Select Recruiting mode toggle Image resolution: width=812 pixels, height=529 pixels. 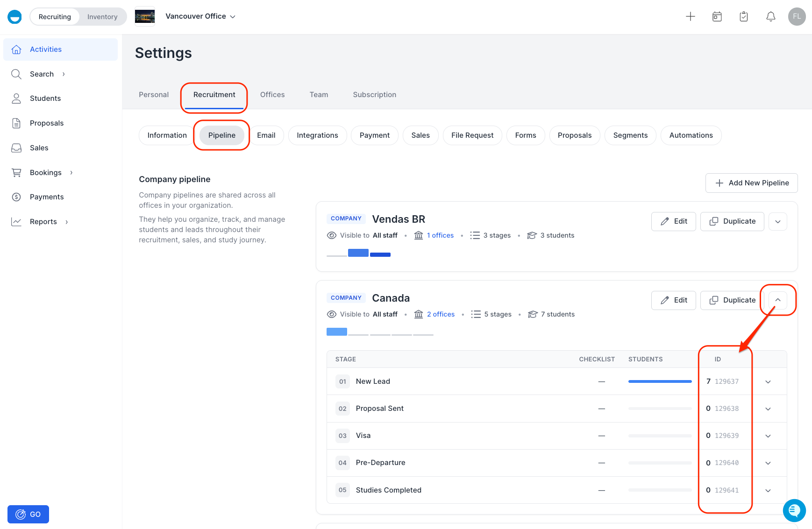(x=55, y=17)
